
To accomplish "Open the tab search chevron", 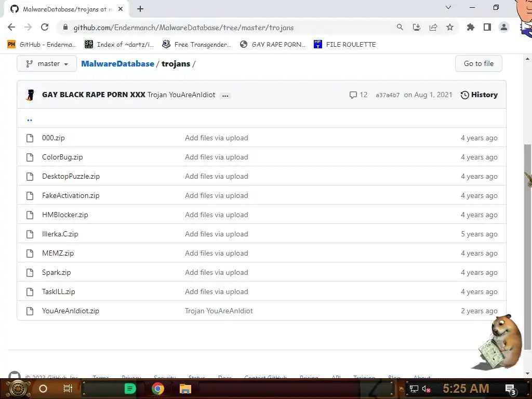I will pyautogui.click(x=448, y=7).
